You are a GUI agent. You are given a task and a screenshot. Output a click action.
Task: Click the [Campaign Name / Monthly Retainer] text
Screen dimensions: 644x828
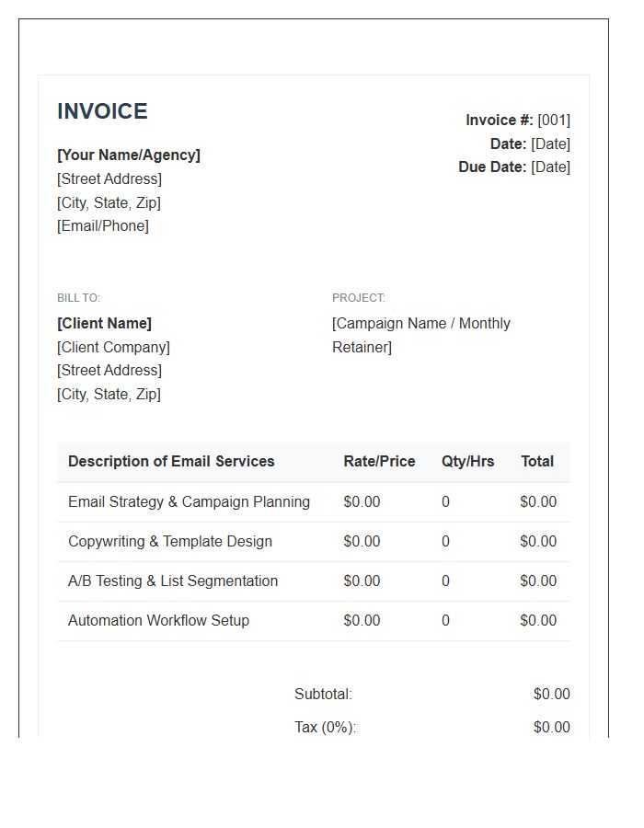(420, 335)
